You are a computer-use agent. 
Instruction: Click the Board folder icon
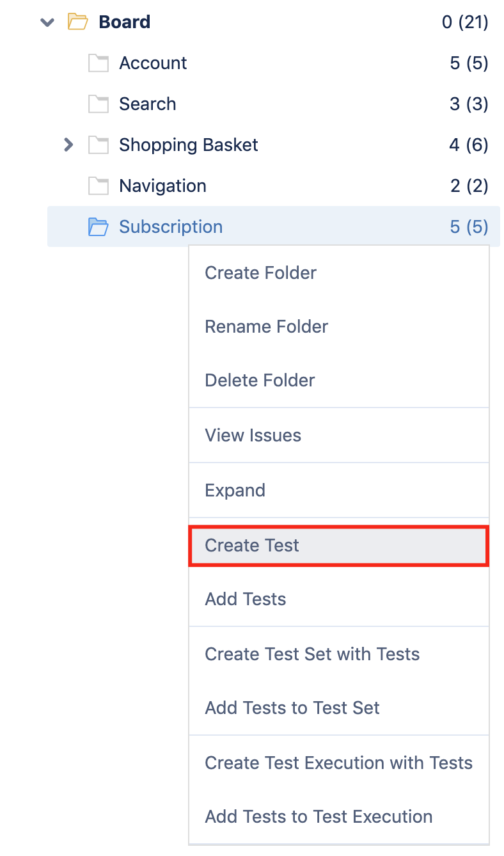[78, 22]
